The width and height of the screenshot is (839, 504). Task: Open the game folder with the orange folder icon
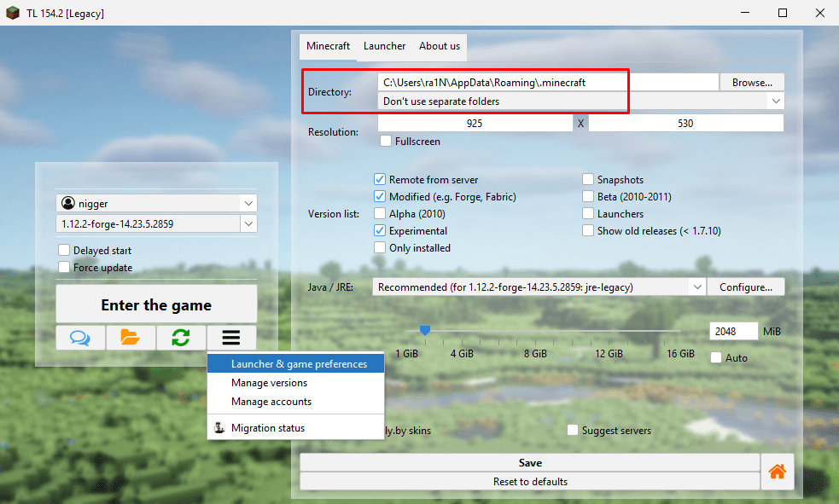point(130,338)
